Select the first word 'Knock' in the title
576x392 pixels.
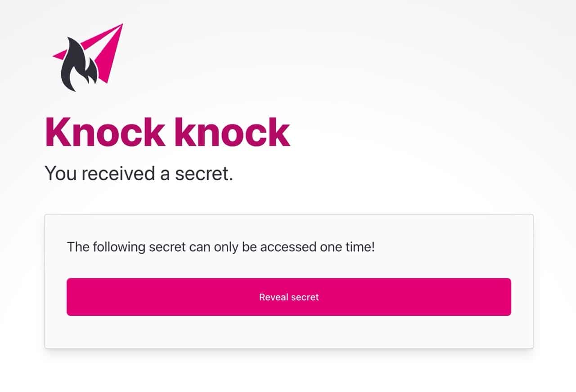coord(105,132)
